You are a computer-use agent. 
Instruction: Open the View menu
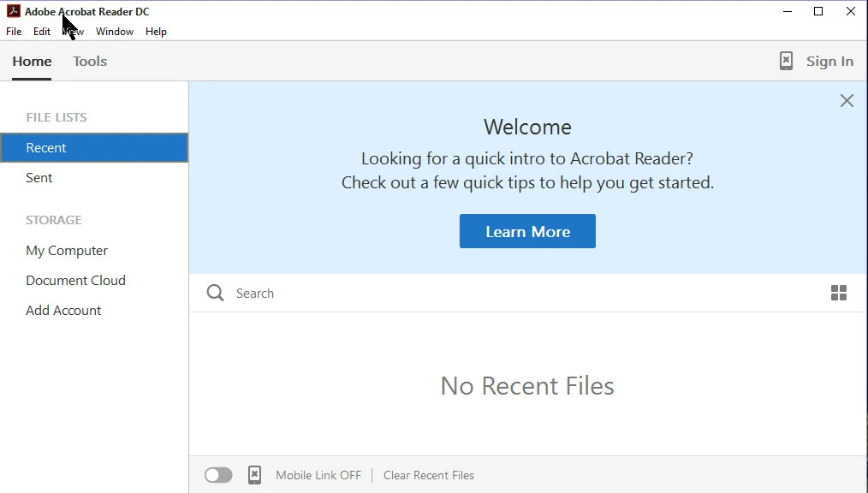(x=73, y=32)
